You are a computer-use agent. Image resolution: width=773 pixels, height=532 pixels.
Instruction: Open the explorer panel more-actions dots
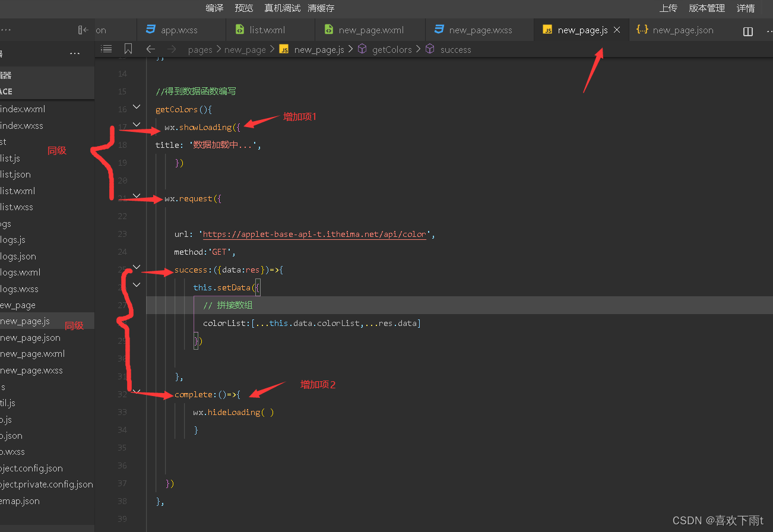point(75,54)
